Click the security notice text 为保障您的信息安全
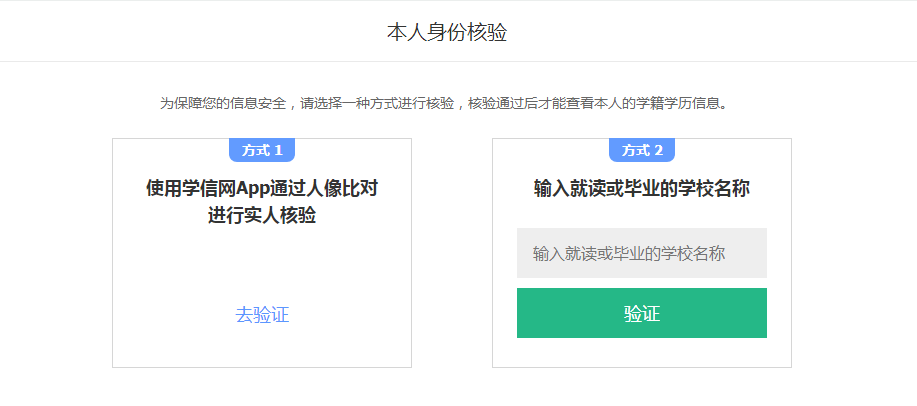 pos(222,103)
